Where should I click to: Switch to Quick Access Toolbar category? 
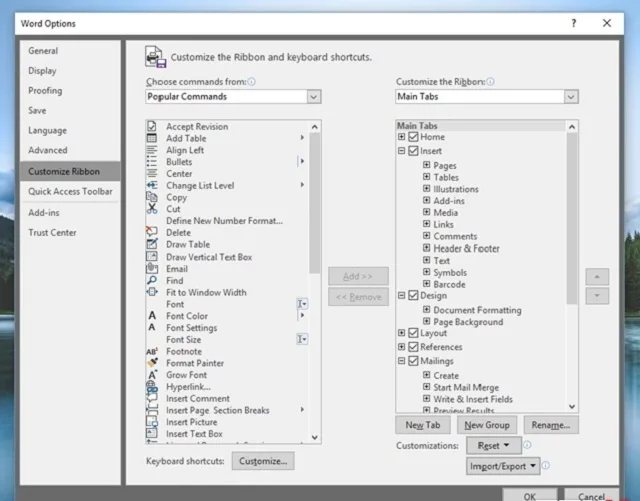click(70, 191)
